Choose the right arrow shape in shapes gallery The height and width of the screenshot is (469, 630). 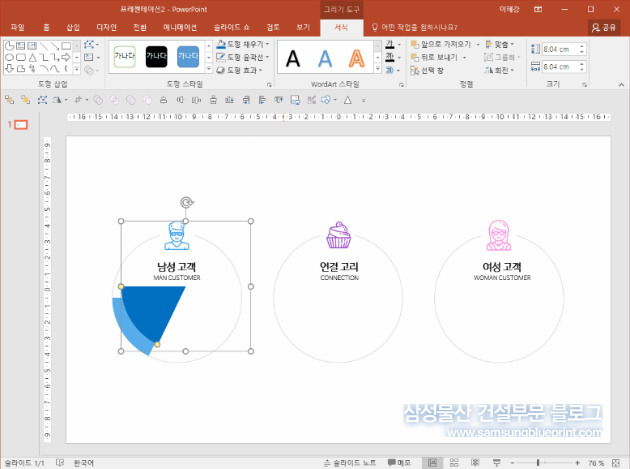pyautogui.click(x=66, y=57)
